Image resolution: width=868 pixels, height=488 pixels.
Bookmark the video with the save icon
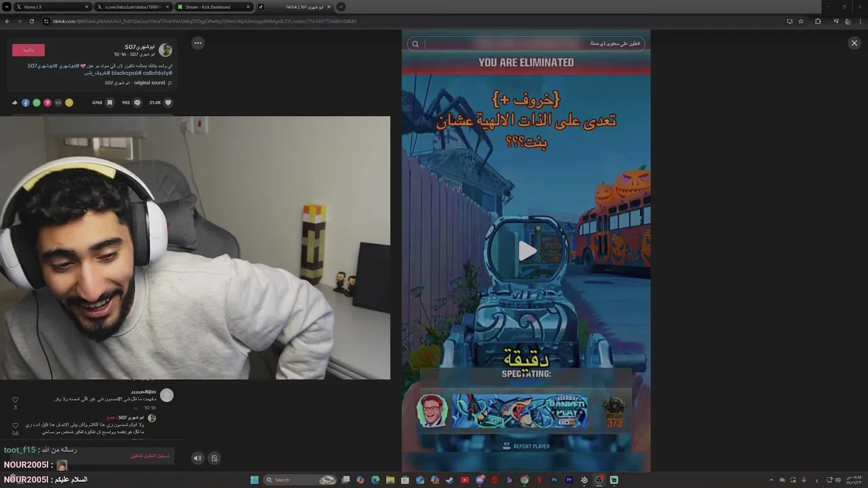(109, 102)
